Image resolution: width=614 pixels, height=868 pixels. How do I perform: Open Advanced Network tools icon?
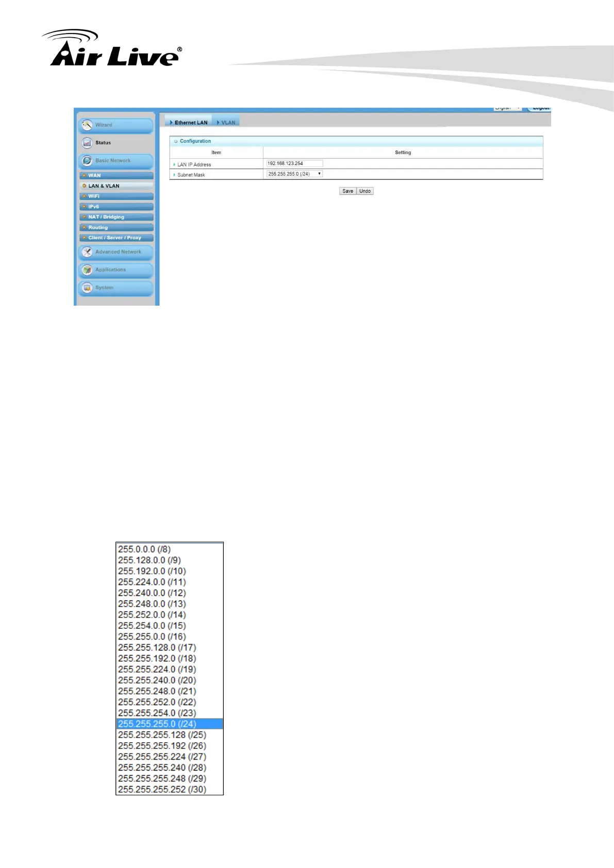[87, 252]
